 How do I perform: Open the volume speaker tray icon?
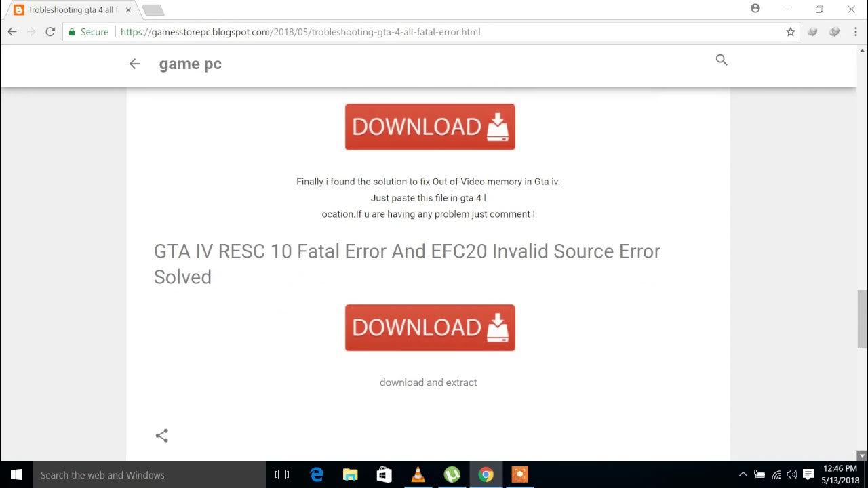coord(791,474)
